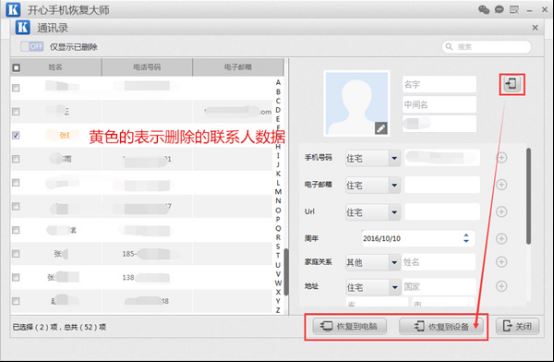
Task: Jump to letter Z in index
Action: (x=278, y=310)
